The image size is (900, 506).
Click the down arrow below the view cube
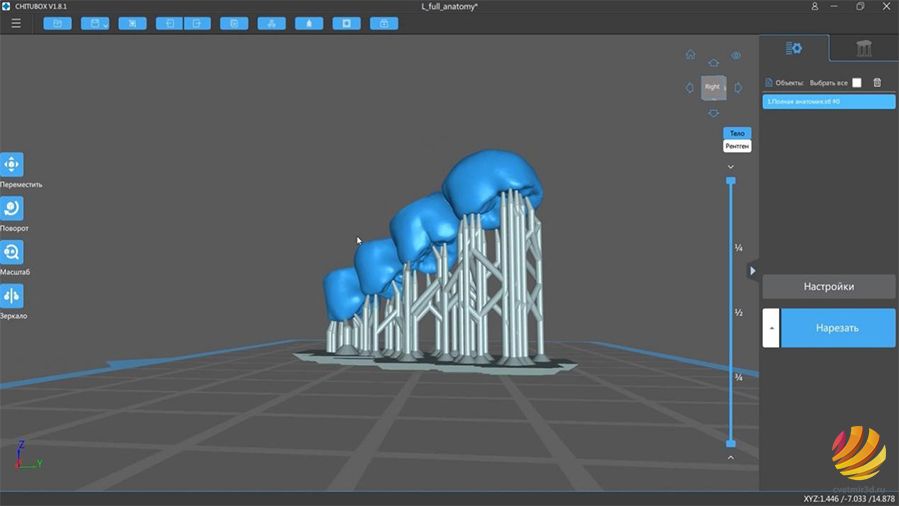coord(713,113)
